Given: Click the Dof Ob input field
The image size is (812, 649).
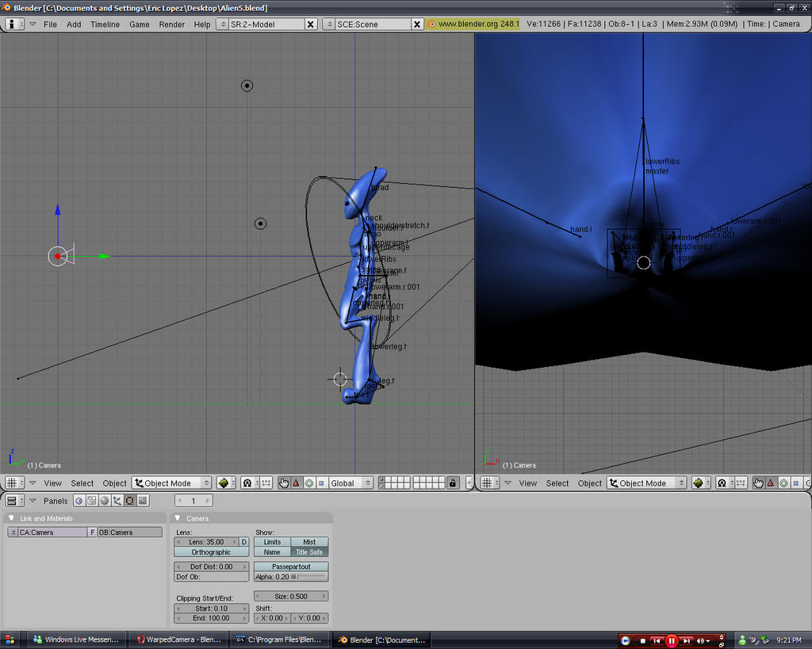Looking at the screenshot, I should point(211,577).
